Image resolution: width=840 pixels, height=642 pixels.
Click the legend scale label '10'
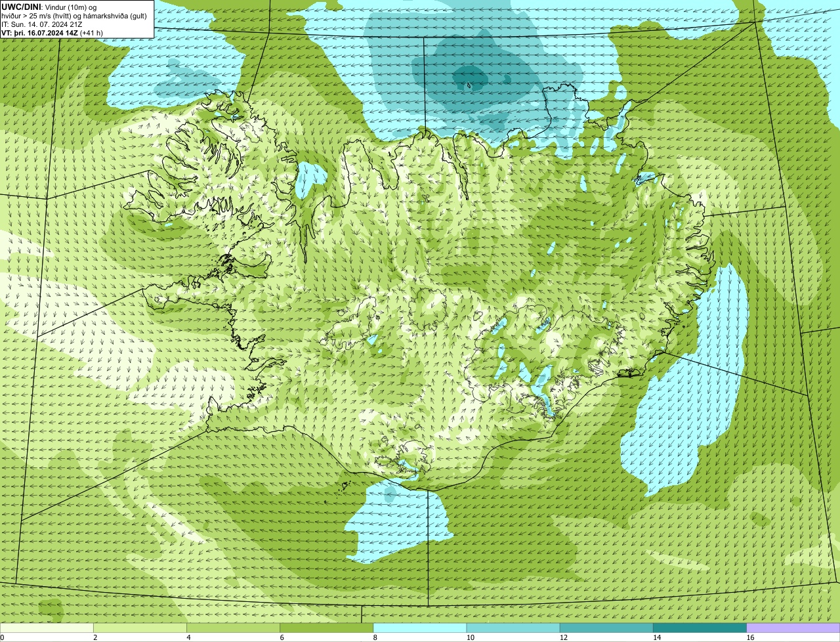[x=470, y=637]
